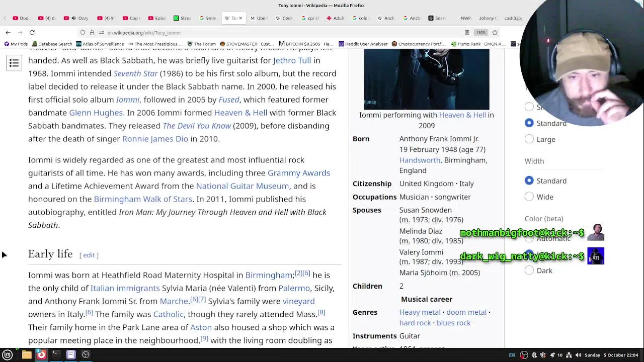This screenshot has height=362, width=644.
Task: Open the blues rock genre link
Action: pos(453,323)
